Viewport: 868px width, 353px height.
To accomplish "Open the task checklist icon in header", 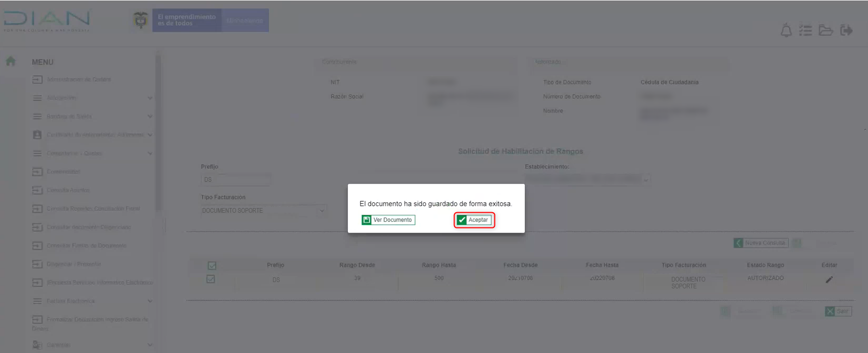I will 805,30.
